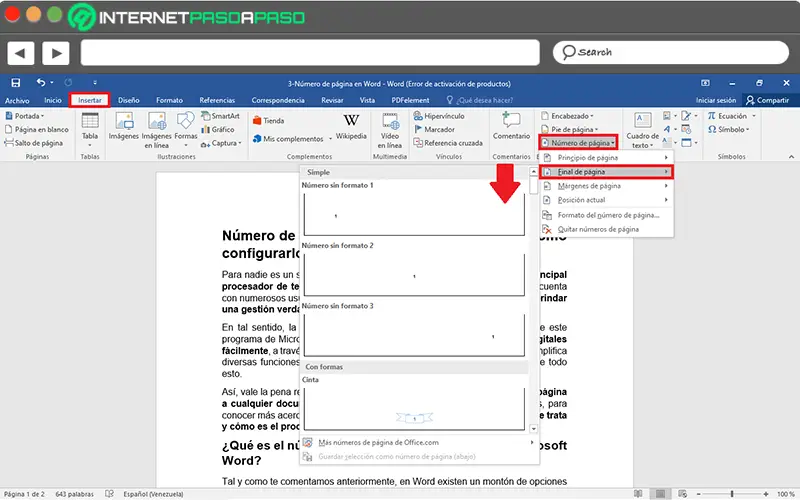This screenshot has width=800, height=500.
Task: Open the Insertar ribbon tab
Action: coord(90,100)
